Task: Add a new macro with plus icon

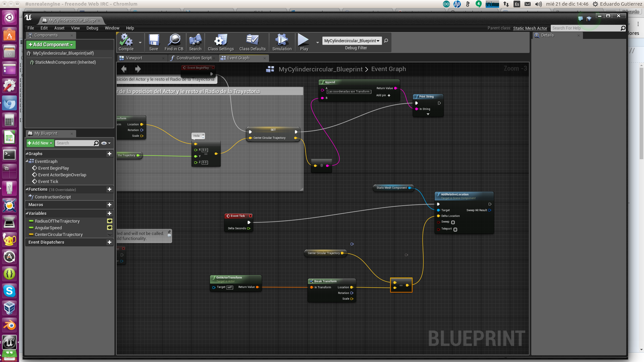Action: click(109, 204)
